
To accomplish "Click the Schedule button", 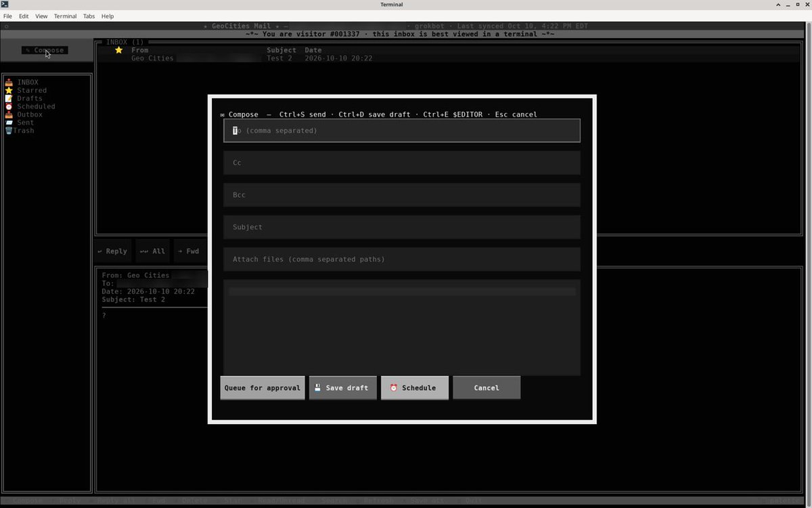I will [x=415, y=388].
